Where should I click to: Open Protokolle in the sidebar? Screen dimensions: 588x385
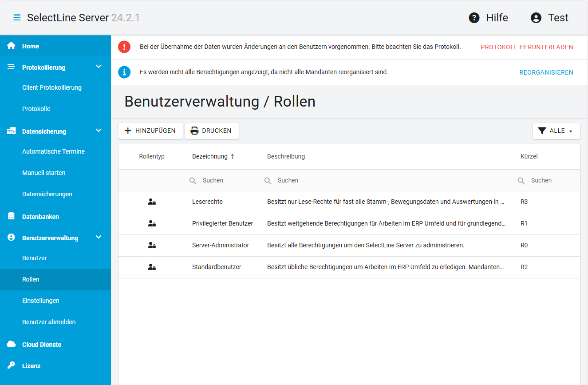[x=36, y=109]
